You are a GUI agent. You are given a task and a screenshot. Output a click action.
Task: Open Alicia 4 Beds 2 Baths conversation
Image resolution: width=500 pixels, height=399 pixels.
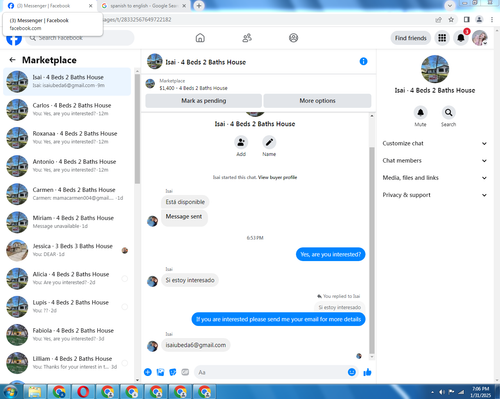click(x=67, y=278)
